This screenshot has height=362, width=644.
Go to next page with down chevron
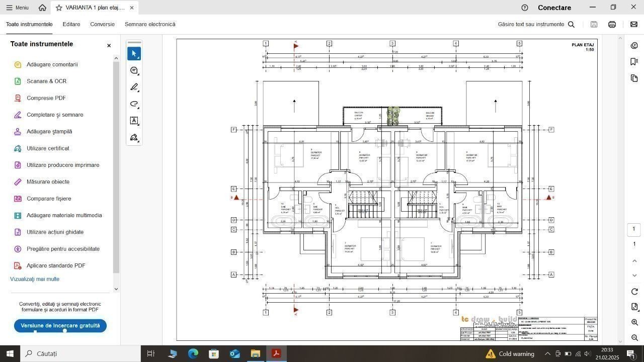point(634,276)
